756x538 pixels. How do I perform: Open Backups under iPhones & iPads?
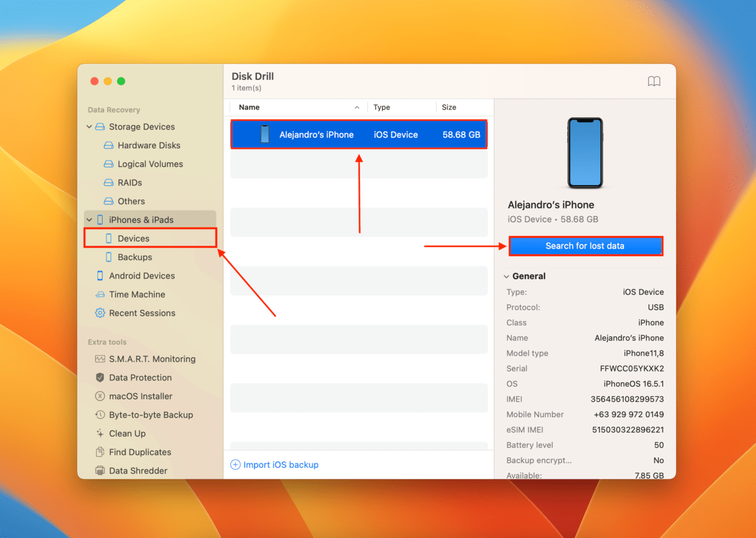(x=135, y=257)
